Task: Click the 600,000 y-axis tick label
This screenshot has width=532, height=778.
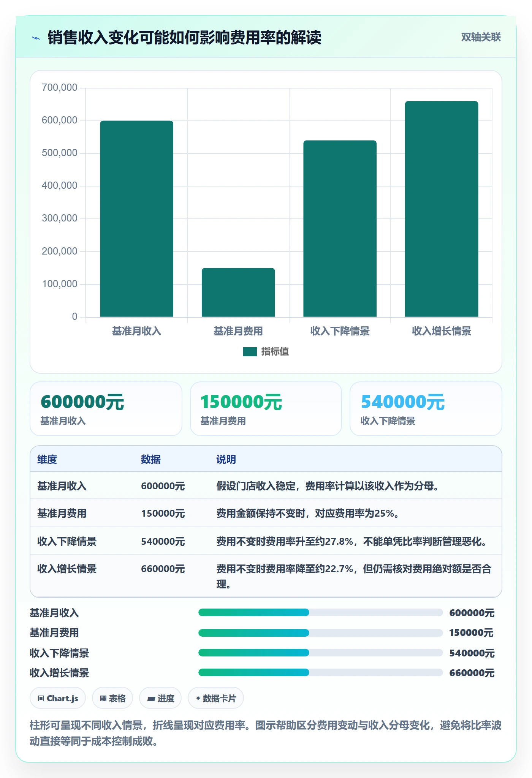Action: coord(60,120)
